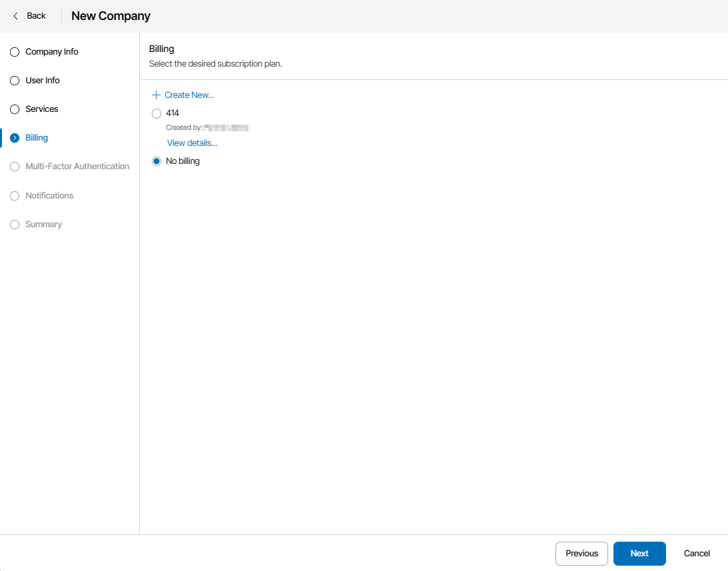Click the Create New... subscription plan link
728x571 pixels.
pyautogui.click(x=189, y=95)
